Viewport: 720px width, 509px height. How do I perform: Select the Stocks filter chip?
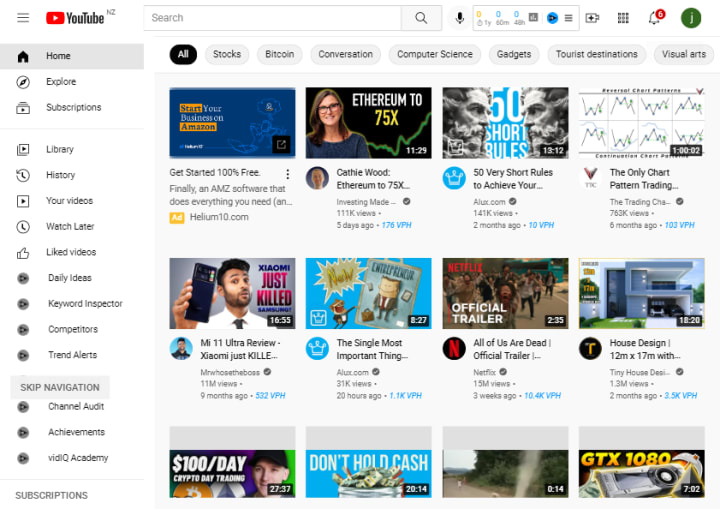coord(227,54)
